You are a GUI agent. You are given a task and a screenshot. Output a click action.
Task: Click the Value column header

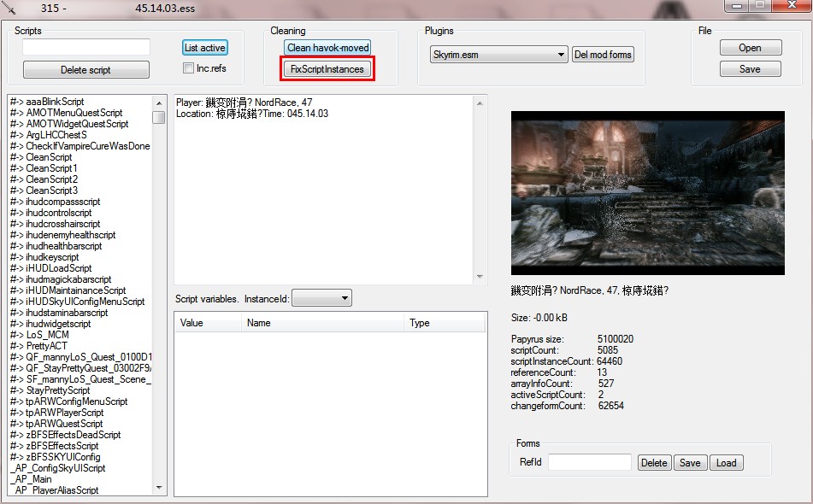click(208, 323)
